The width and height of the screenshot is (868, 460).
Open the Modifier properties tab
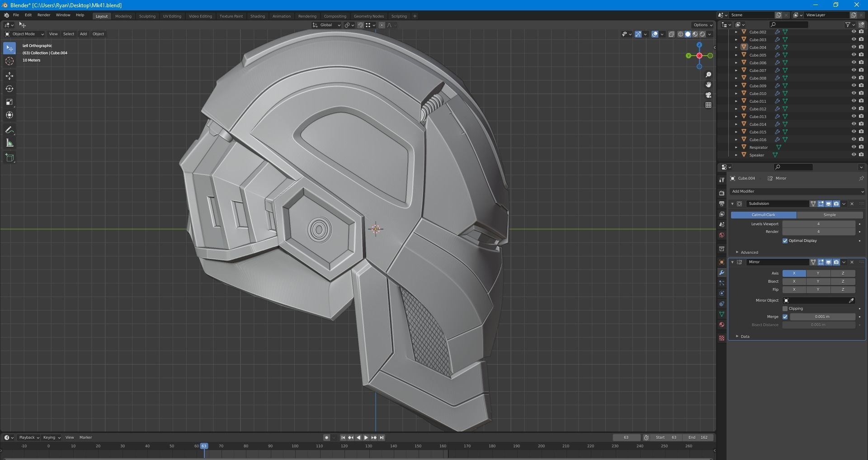tap(722, 273)
